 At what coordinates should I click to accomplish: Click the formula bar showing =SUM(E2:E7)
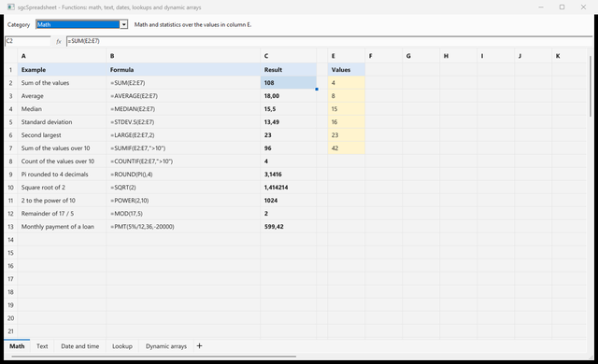point(329,41)
